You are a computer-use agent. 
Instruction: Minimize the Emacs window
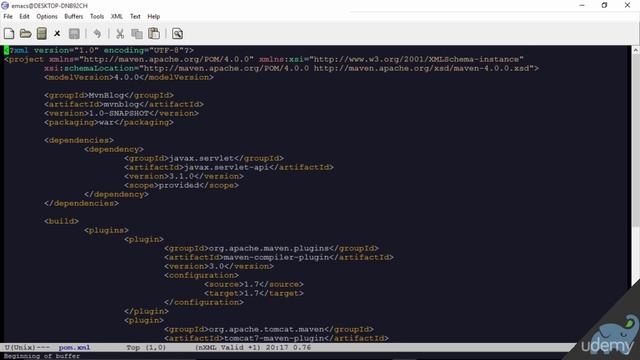click(582, 5)
